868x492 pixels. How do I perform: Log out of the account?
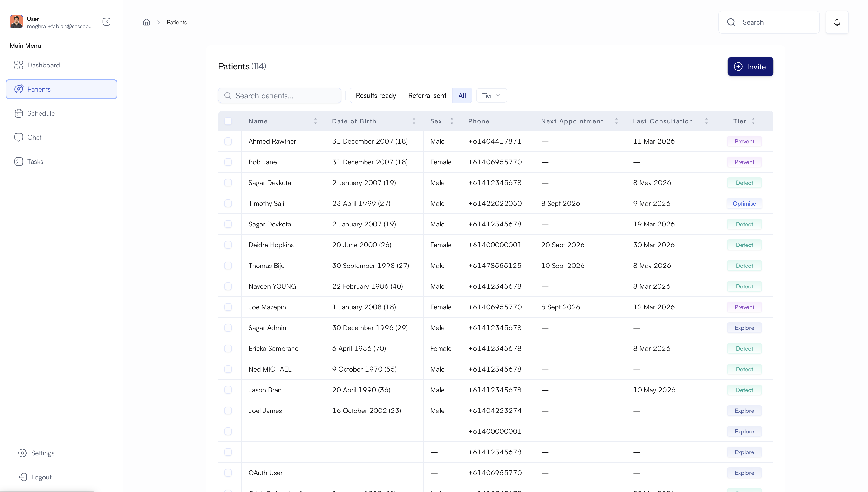41,477
